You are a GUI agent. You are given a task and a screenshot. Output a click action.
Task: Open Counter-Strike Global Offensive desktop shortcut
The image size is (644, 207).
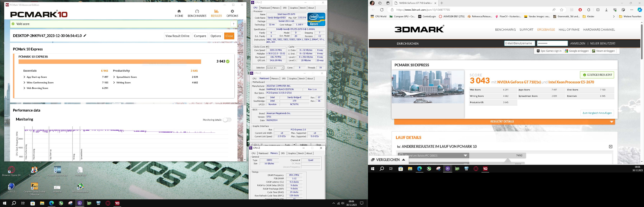click(x=34, y=189)
